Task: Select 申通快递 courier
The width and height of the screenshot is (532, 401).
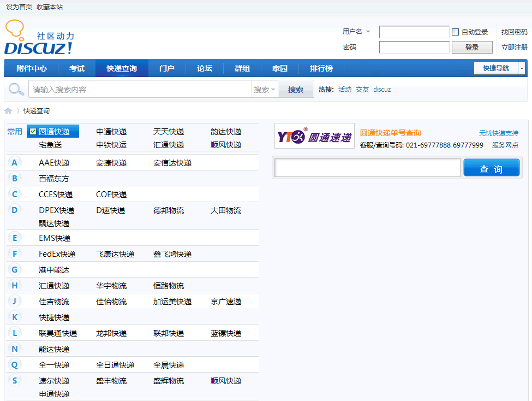Action: (54, 394)
